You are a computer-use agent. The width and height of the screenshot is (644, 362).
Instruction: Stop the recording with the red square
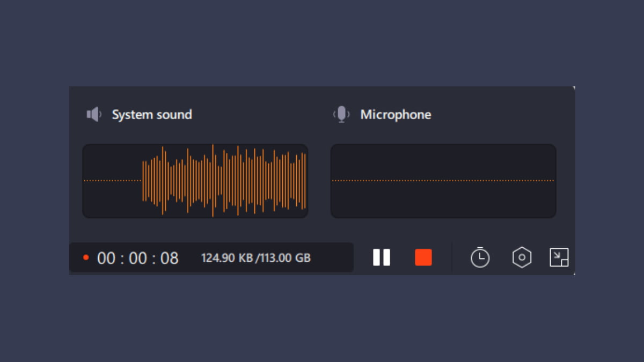tap(423, 257)
